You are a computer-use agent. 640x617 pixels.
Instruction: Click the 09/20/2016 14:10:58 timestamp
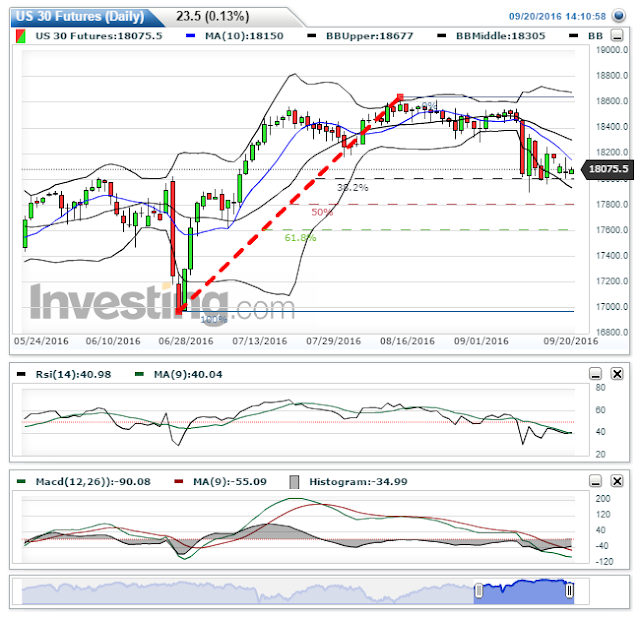pos(557,16)
